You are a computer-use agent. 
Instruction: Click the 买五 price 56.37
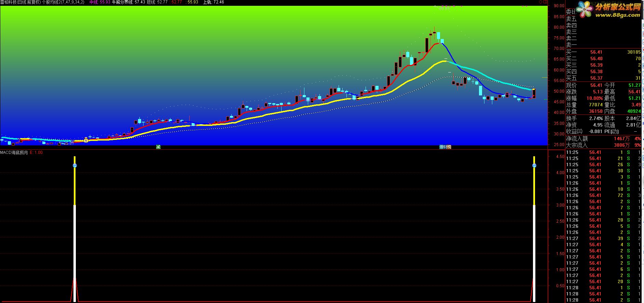(x=596, y=78)
